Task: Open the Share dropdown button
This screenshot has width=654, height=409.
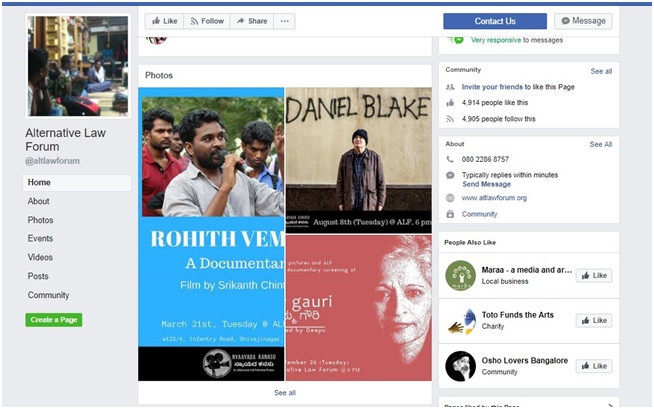Action: click(x=251, y=21)
